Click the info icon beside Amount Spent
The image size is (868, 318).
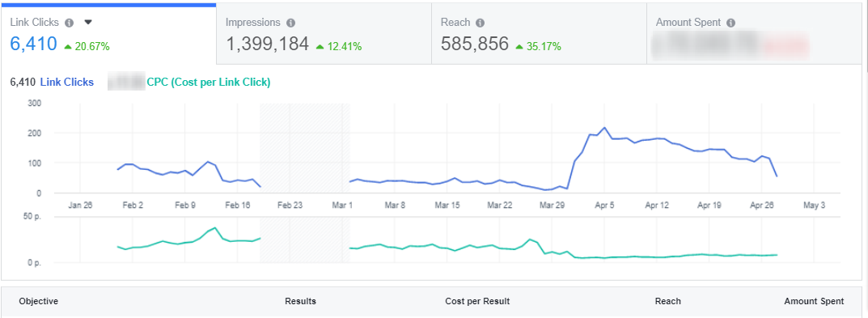731,23
